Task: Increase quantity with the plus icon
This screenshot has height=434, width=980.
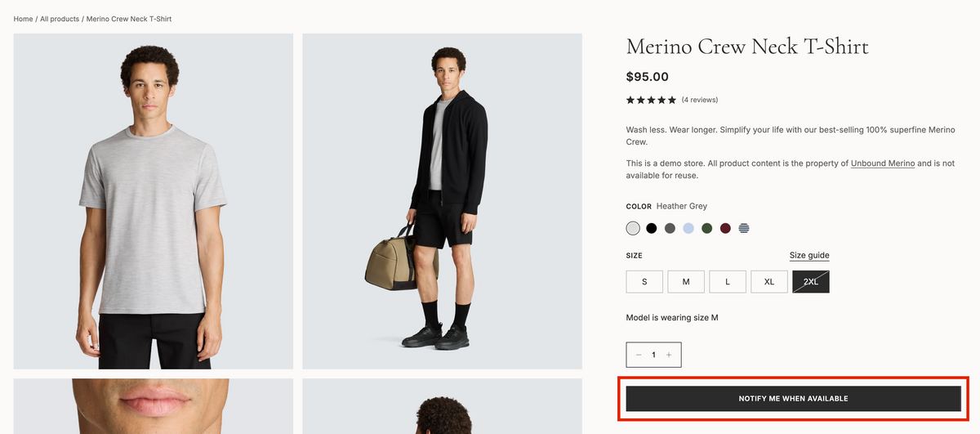Action: point(669,355)
